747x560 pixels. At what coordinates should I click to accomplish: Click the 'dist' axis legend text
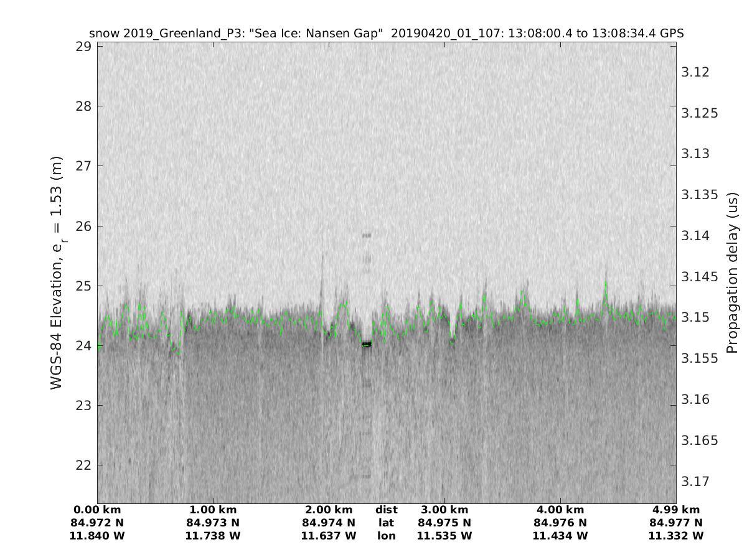click(386, 510)
